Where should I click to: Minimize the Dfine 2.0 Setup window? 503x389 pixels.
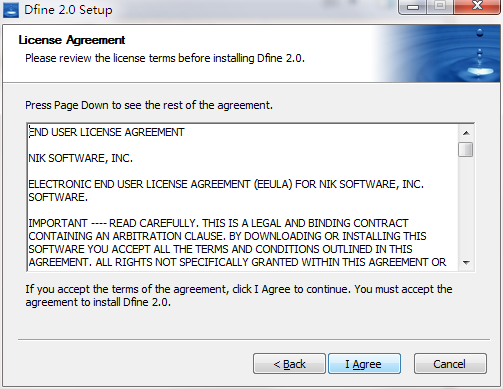[x=413, y=7]
